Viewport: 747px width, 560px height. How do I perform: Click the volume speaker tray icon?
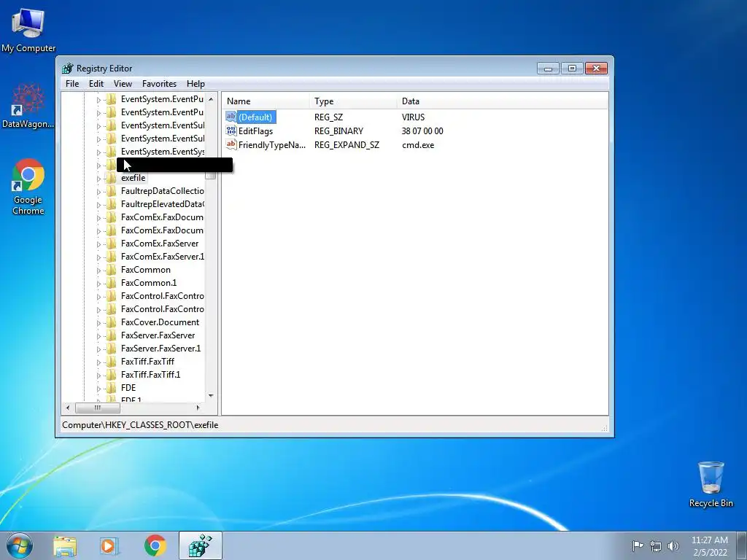click(x=673, y=546)
